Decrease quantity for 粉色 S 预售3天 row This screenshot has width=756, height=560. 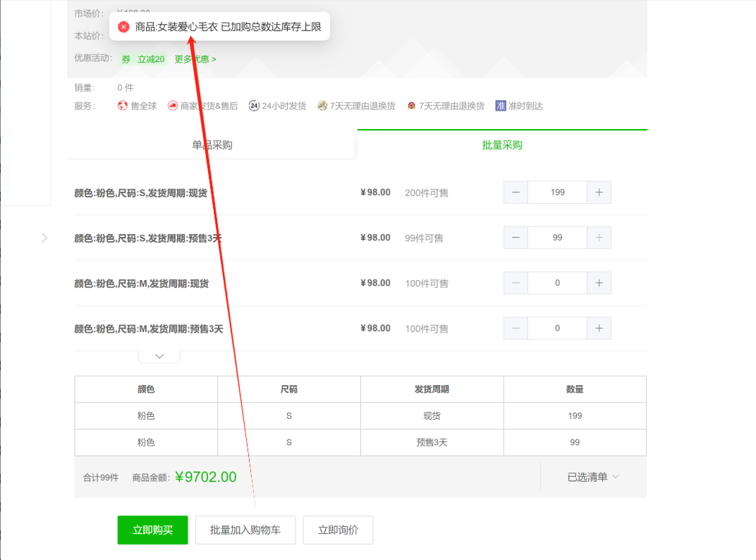click(516, 238)
